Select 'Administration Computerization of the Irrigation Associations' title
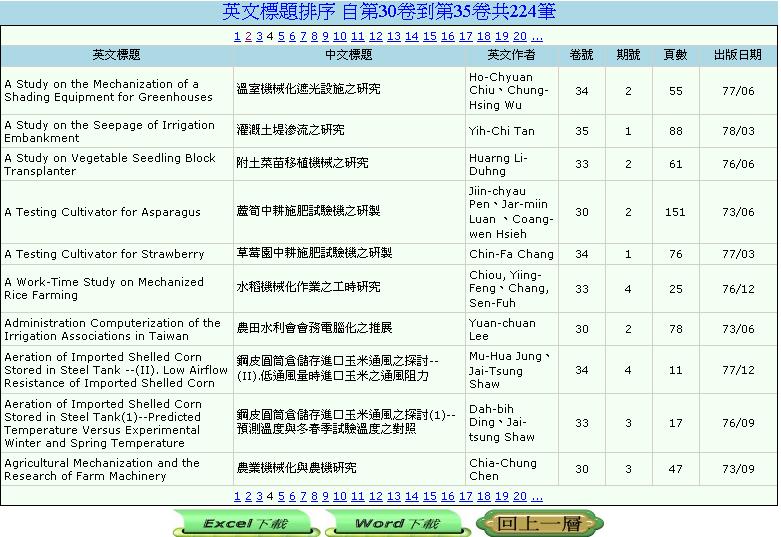Screen dimensions: 781x537 pyautogui.click(x=113, y=329)
